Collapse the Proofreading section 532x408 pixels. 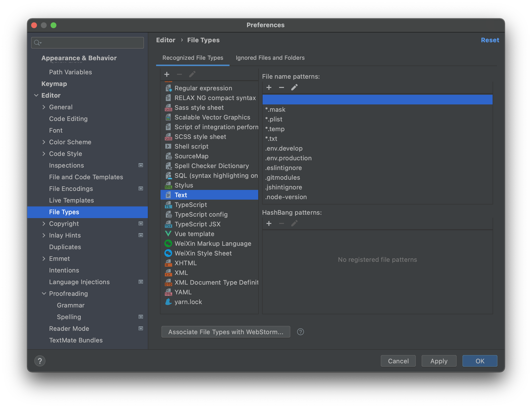(44, 293)
